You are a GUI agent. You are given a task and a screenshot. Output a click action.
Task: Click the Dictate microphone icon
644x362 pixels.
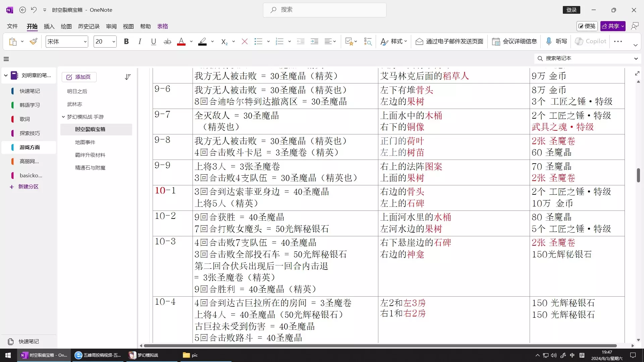549,41
